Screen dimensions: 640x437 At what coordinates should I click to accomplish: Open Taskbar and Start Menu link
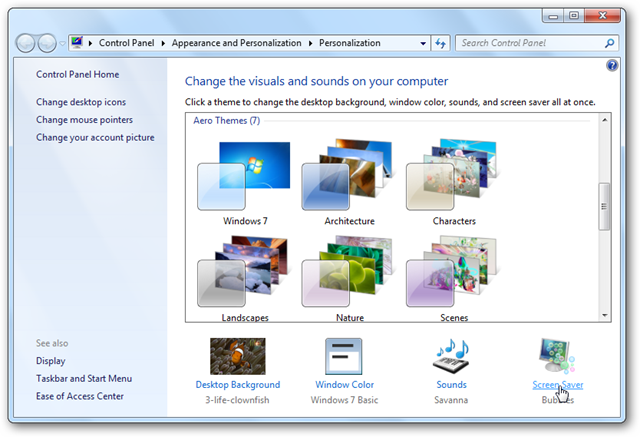84,379
